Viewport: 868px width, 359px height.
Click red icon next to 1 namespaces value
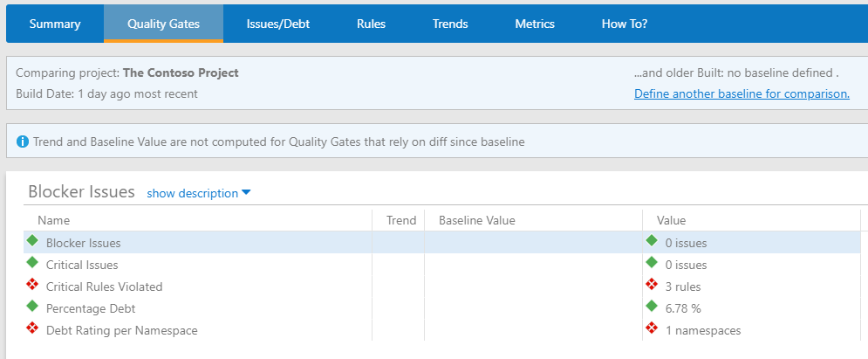(651, 328)
